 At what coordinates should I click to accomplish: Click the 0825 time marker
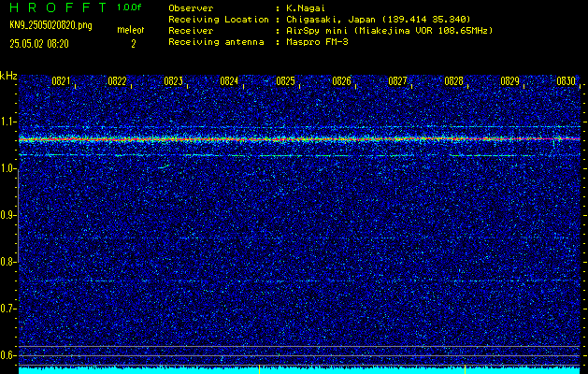(x=285, y=81)
